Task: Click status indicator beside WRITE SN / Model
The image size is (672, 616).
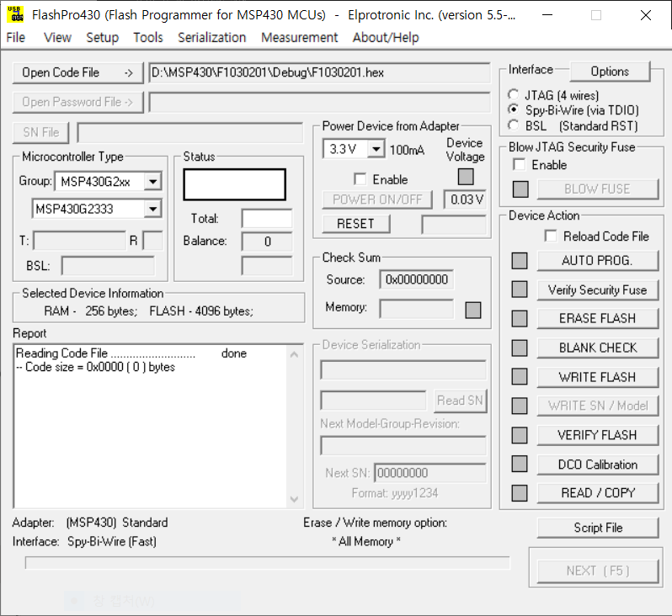Action: click(x=520, y=406)
